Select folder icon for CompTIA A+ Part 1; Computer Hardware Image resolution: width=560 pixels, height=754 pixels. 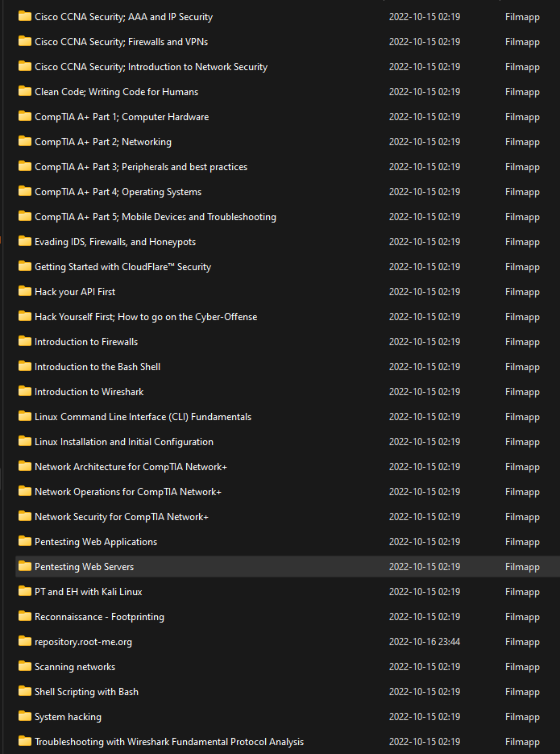(x=25, y=116)
